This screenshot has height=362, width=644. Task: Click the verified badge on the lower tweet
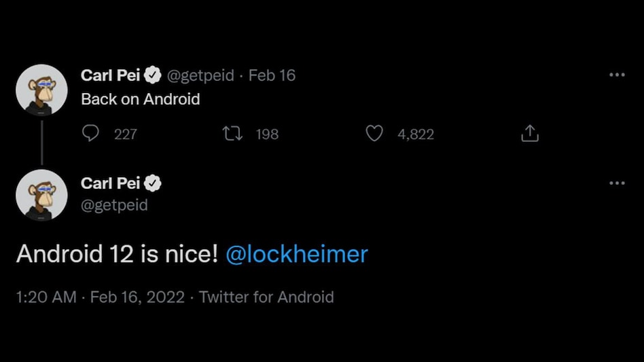[x=154, y=183]
